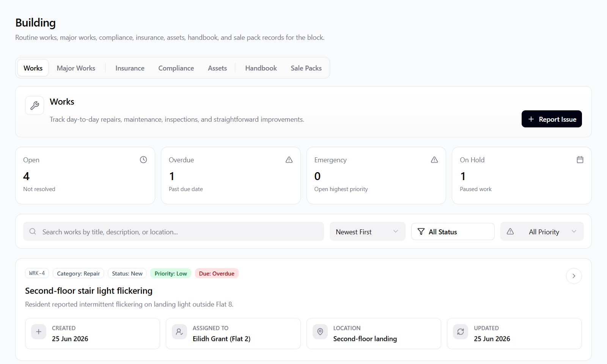607x364 pixels.
Task: Click the wrench icon beside Works heading
Action: [x=35, y=105]
